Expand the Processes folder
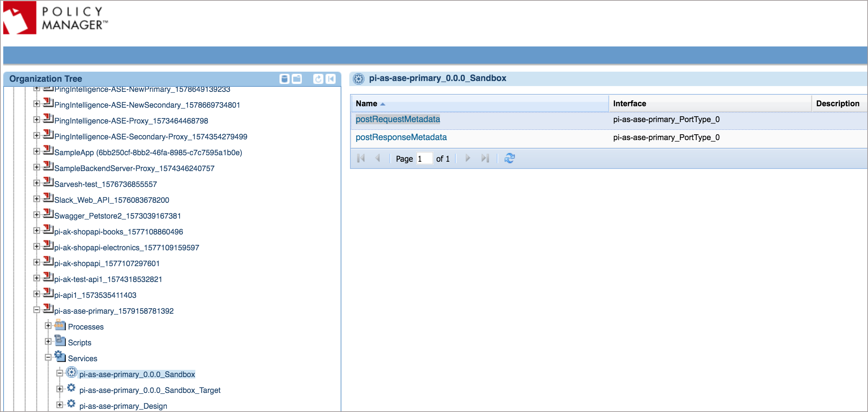 pyautogui.click(x=48, y=326)
